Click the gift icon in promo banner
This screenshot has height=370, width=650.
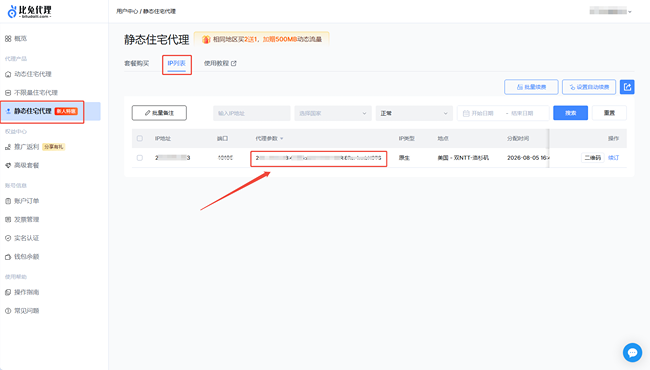click(x=206, y=39)
